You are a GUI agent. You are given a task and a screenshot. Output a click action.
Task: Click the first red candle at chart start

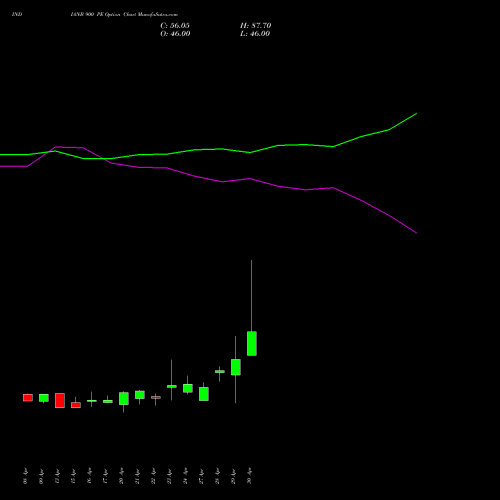click(28, 398)
